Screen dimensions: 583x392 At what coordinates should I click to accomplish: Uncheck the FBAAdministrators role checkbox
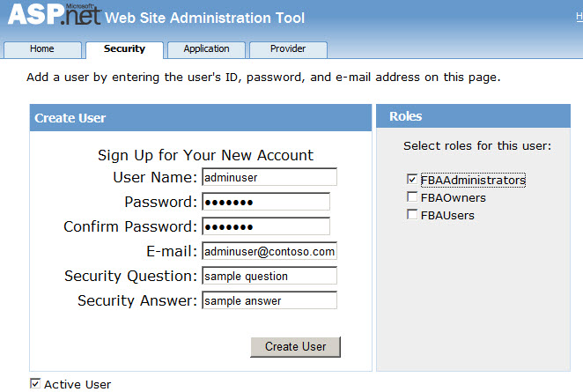(411, 180)
